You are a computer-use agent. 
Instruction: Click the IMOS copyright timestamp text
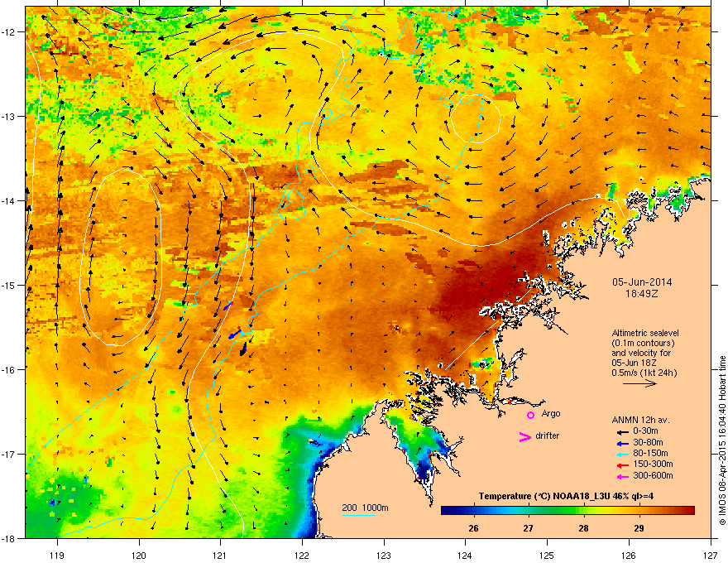point(722,440)
